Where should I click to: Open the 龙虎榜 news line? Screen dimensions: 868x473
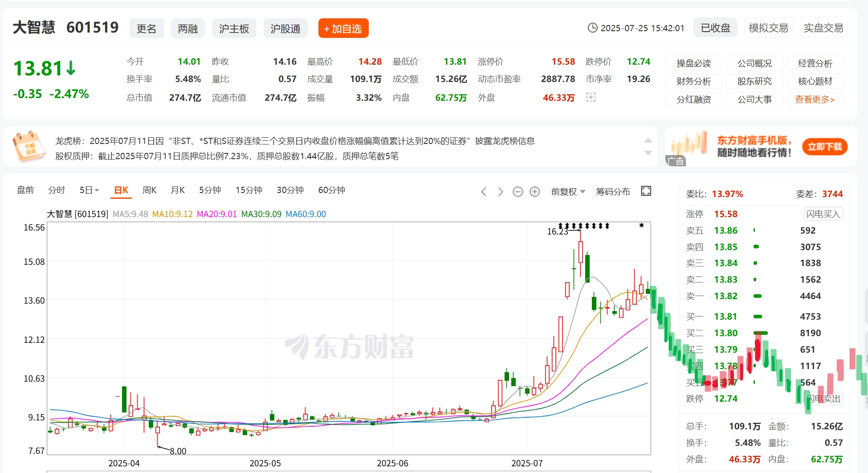point(295,141)
